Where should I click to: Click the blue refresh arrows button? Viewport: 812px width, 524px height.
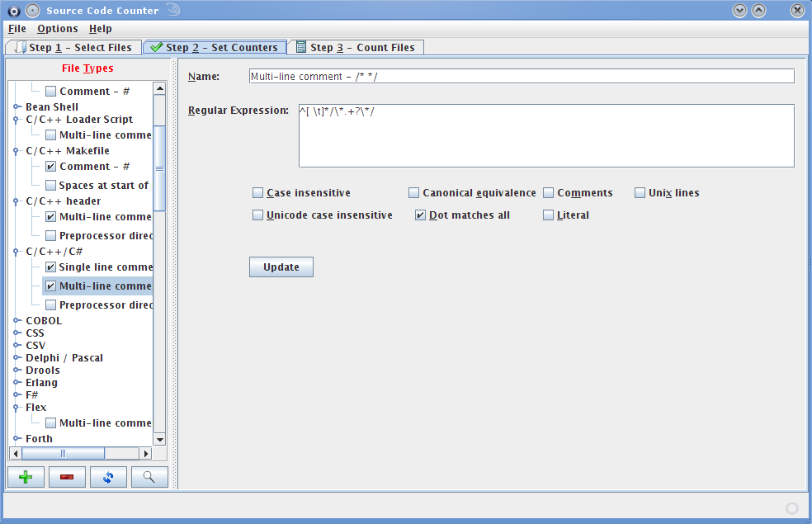point(108,477)
